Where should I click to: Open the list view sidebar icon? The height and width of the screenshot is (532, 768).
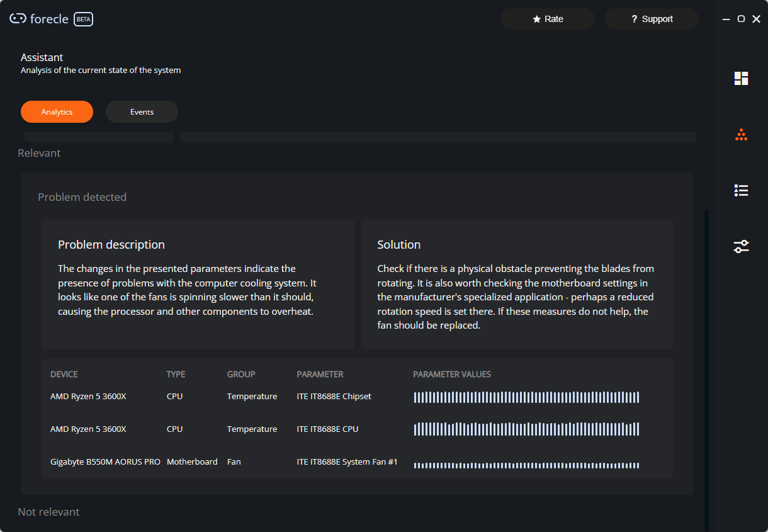click(741, 190)
